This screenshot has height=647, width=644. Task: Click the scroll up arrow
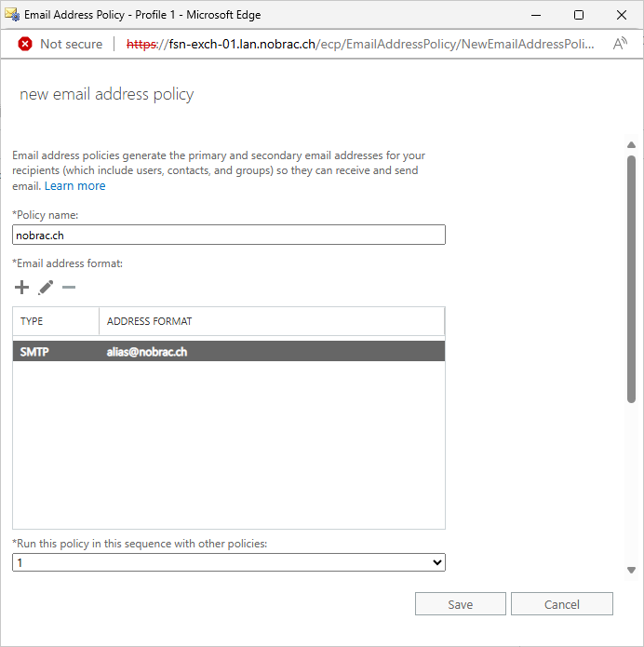tap(631, 145)
